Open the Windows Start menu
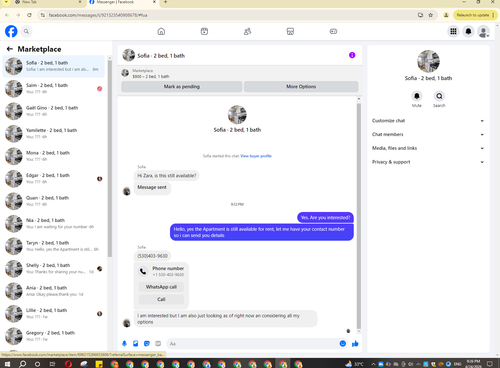 pyautogui.click(x=7, y=364)
